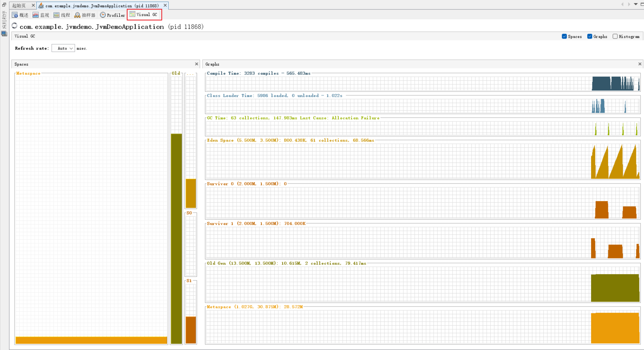Screen dimensions: 644x350
Task: Click the Eden Space graph
Action: (x=423, y=161)
